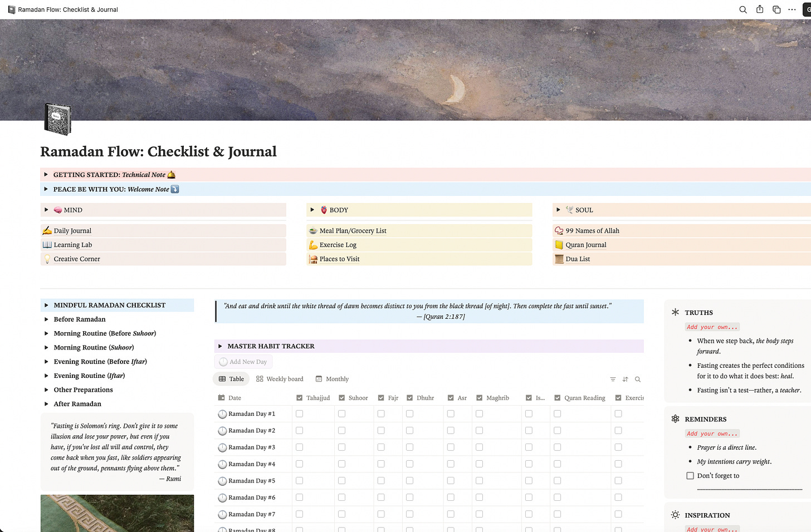
Task: Click the asterisk icon beside TRUTHS
Action: 675,312
